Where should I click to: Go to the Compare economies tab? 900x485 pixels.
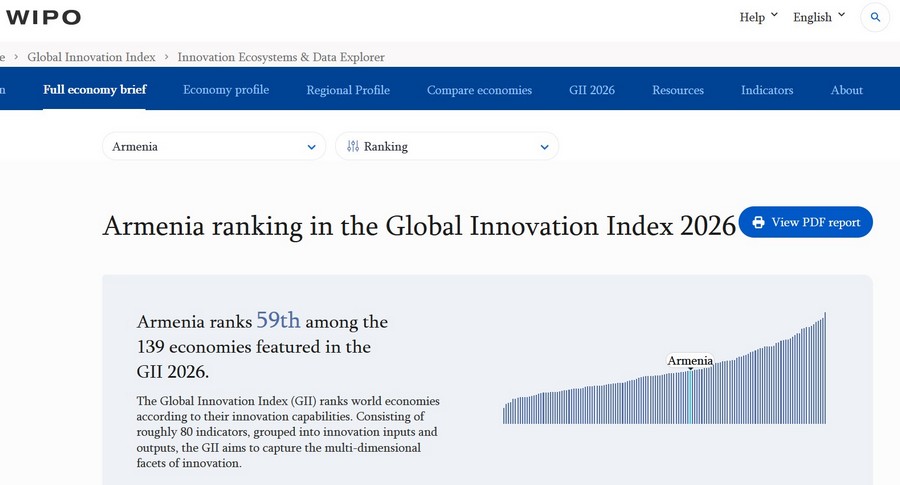click(x=479, y=90)
